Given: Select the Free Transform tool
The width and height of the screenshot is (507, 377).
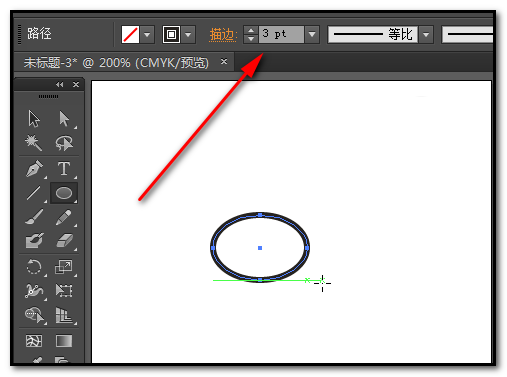Looking at the screenshot, I should point(64,291).
